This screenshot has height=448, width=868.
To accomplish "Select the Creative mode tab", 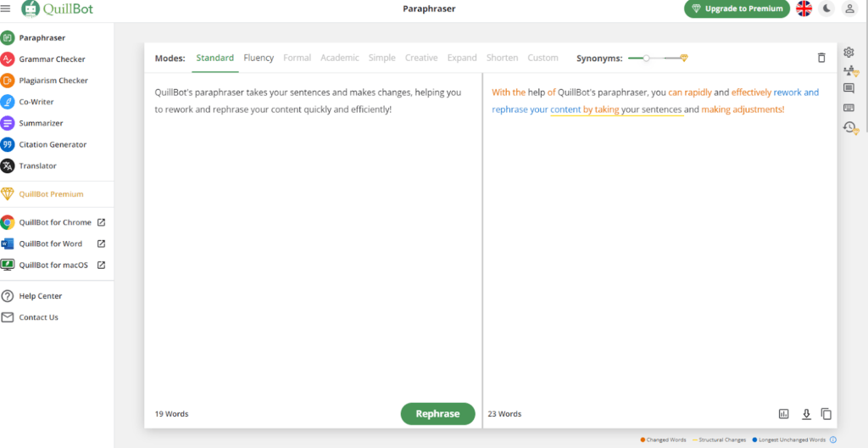I will (x=421, y=58).
